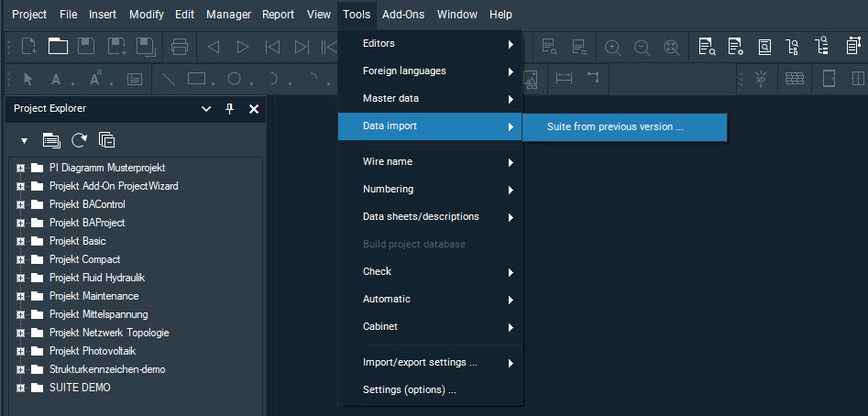The height and width of the screenshot is (416, 868).
Task: Click the 3D view icon
Action: pos(763,79)
